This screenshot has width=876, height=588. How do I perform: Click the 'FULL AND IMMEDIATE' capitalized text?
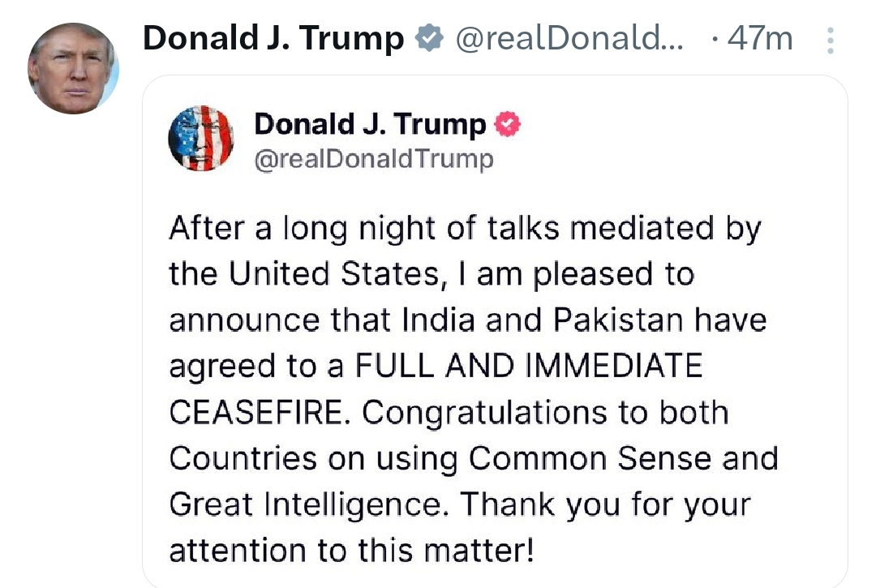[x=529, y=366]
